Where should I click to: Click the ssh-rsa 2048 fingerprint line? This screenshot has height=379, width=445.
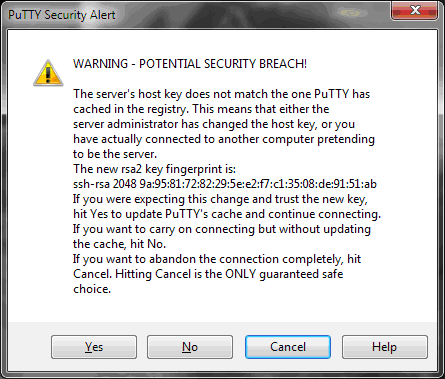(x=225, y=184)
